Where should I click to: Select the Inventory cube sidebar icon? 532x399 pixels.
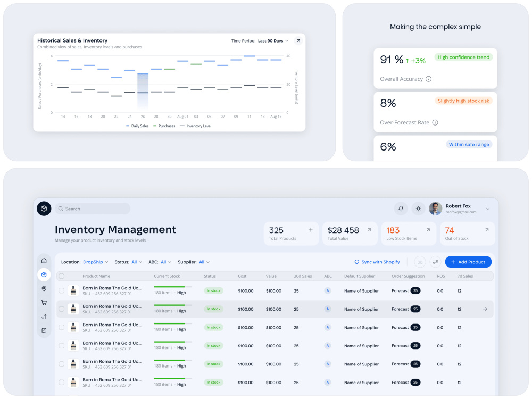[44, 275]
